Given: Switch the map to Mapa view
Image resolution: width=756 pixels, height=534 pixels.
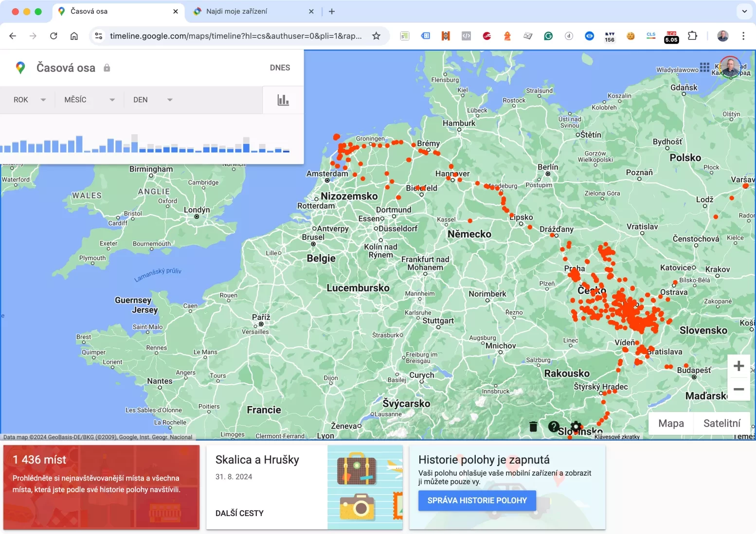Looking at the screenshot, I should tap(671, 424).
